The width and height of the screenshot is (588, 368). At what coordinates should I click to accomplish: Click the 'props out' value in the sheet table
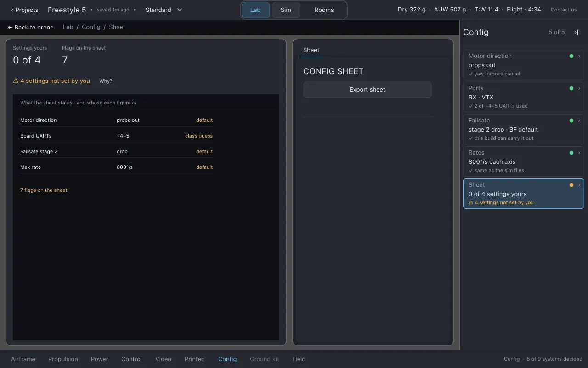tap(128, 120)
